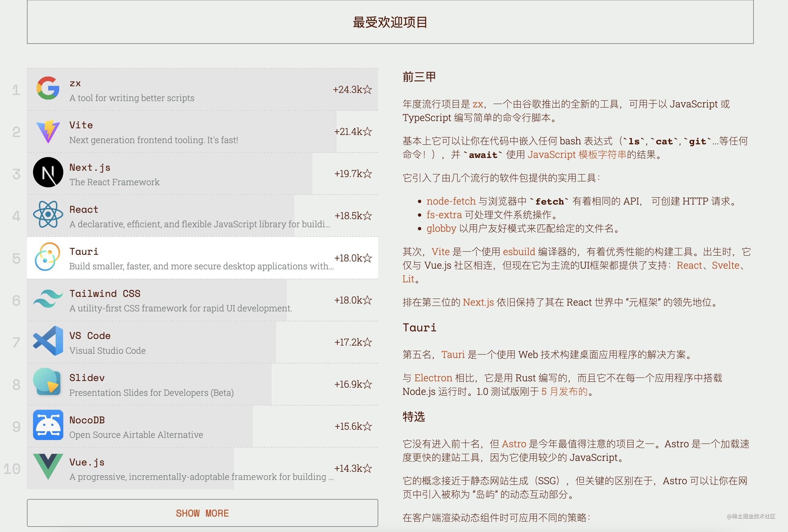
Task: Click the Vite lightning bolt logo
Action: coord(48,131)
